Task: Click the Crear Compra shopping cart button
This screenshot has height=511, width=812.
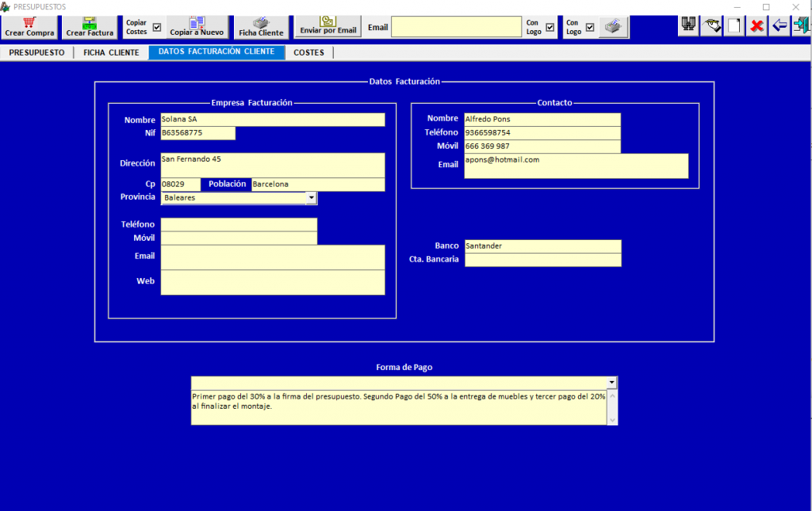Action: pyautogui.click(x=29, y=27)
